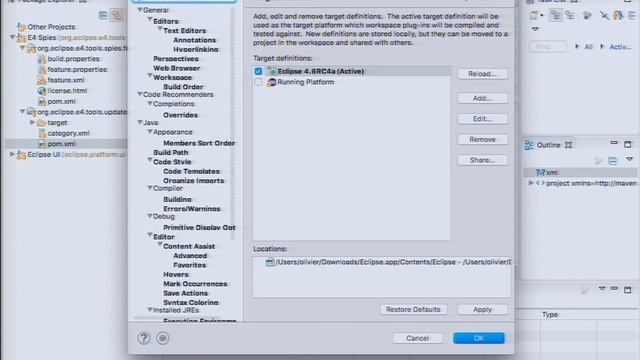
Task: Collapse the Text Editors tree node
Action: pos(160,29)
